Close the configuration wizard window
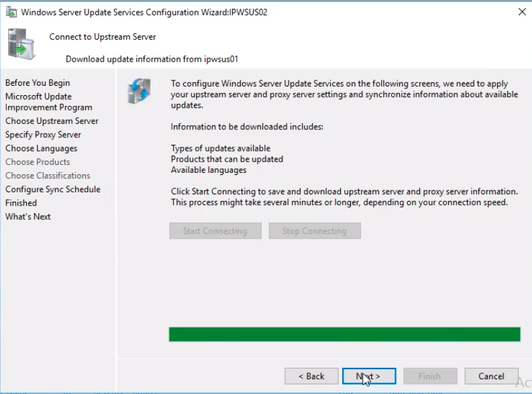532x394 pixels. [x=522, y=12]
